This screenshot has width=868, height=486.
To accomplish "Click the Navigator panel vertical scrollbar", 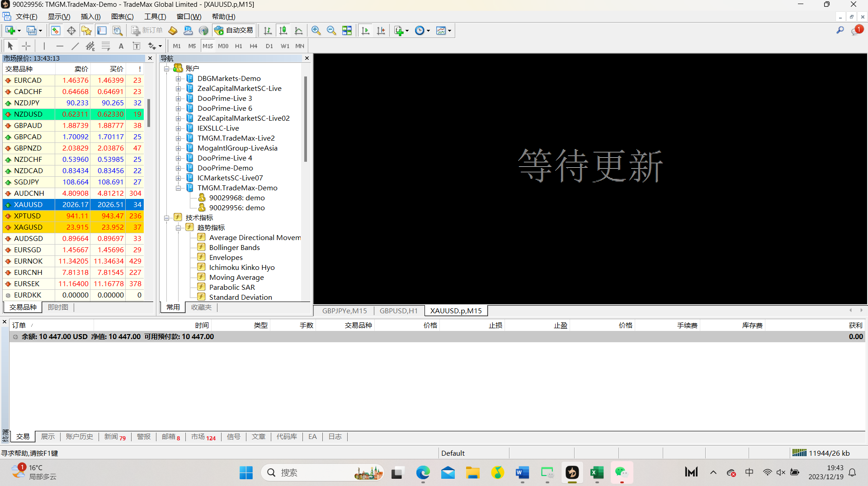I will (x=306, y=119).
